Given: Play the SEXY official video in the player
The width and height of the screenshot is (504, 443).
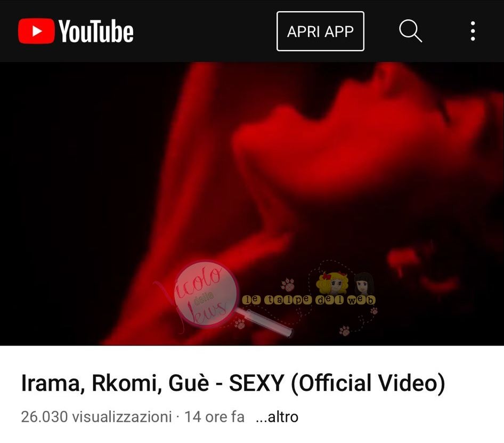Looking at the screenshot, I should point(252,204).
